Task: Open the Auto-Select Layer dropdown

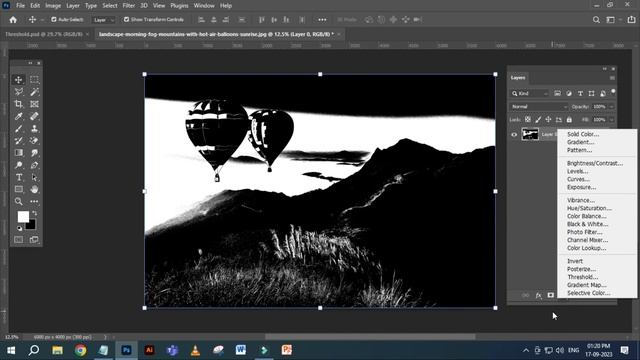Action: coord(104,20)
